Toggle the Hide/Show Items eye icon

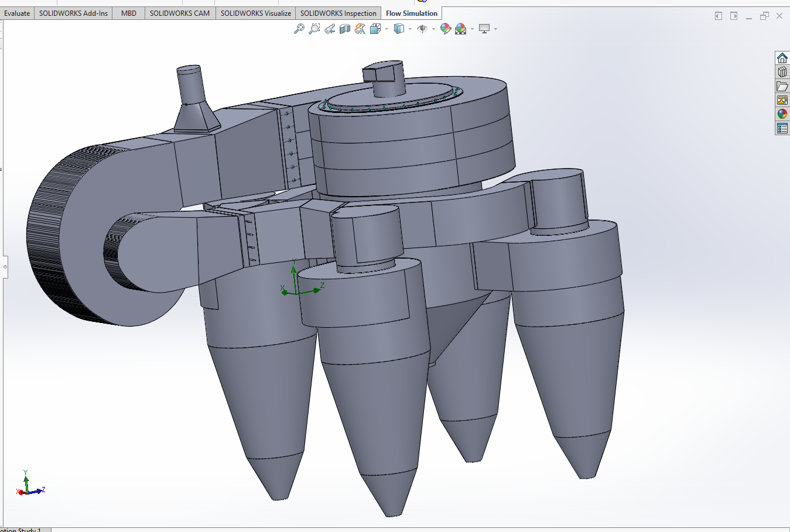(422, 29)
